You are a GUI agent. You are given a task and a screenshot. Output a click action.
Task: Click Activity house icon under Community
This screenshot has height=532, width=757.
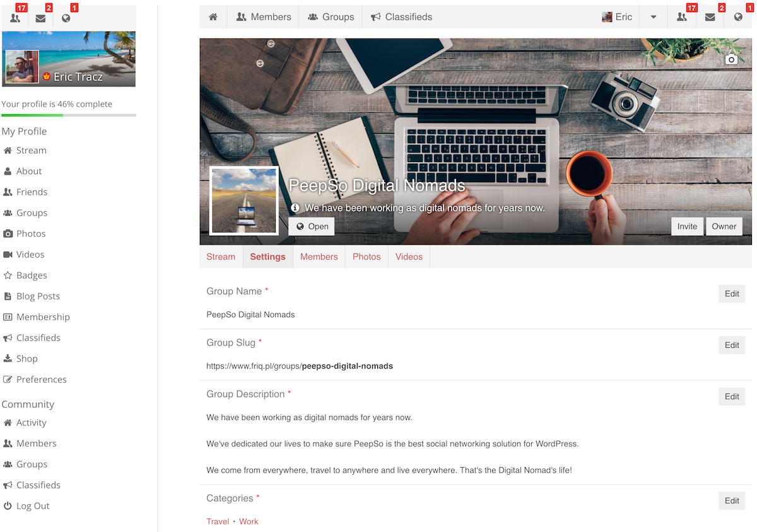8,422
